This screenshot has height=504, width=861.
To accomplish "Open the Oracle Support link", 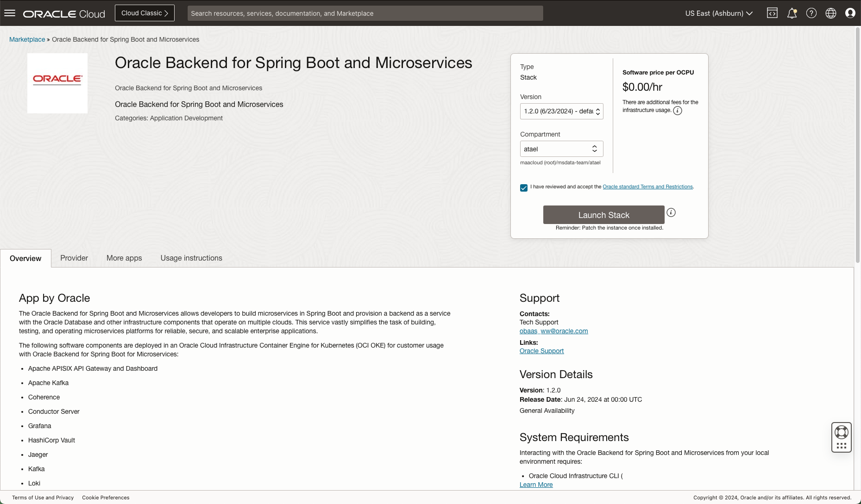I will click(541, 351).
